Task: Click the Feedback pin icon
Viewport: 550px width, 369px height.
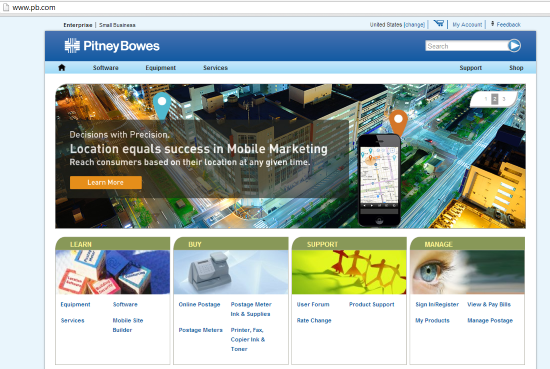Action: (x=492, y=24)
